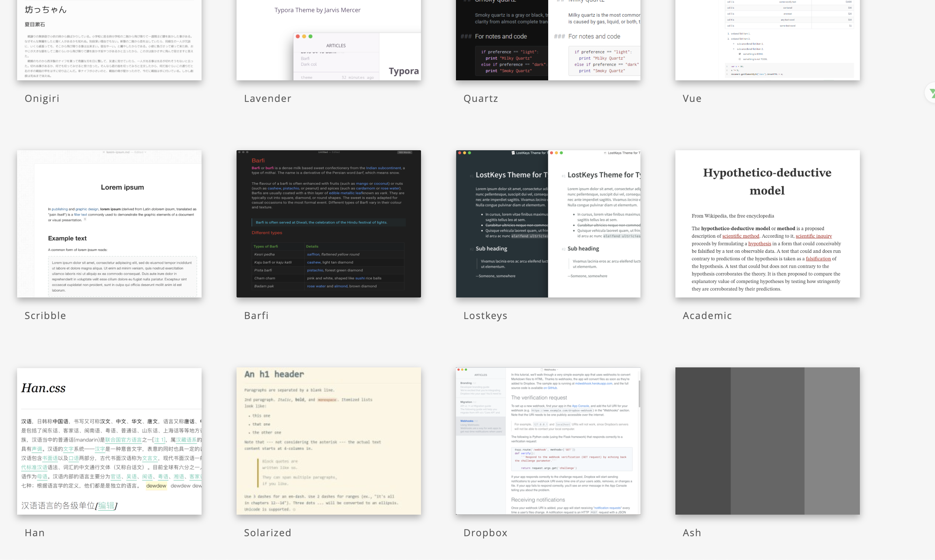Image resolution: width=935 pixels, height=560 pixels.
Task: Select the Dropbox theme preview image
Action: coord(548,441)
